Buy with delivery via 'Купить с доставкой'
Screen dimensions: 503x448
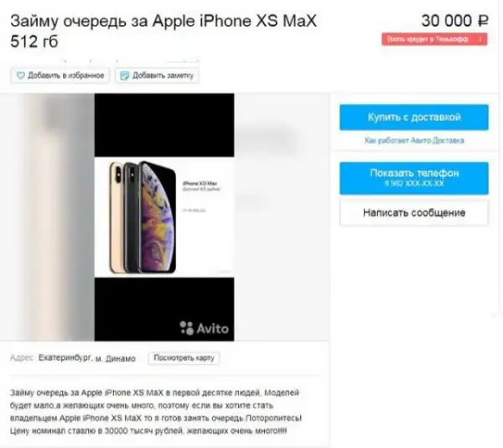(x=414, y=117)
